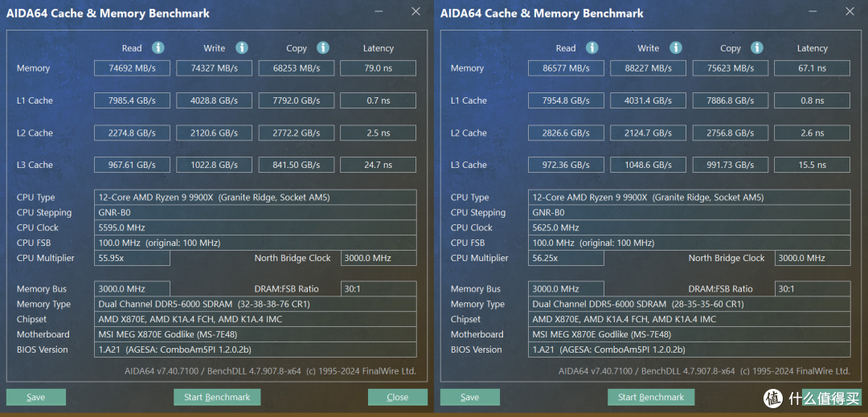
Task: Click the L2 copy value 2772.2 GB/s
Action: pos(296,133)
